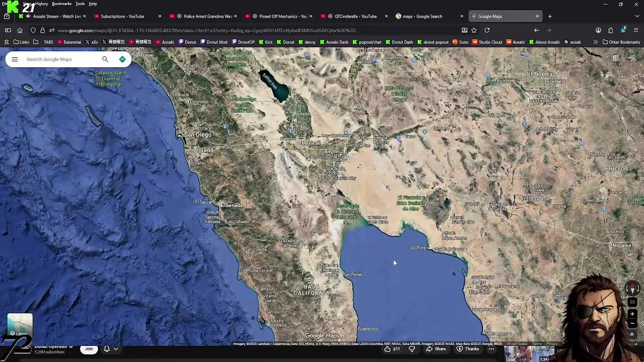Screen dimensions: 644x362
Task: Switch to Aosabi Stream tab
Action: 52,16
